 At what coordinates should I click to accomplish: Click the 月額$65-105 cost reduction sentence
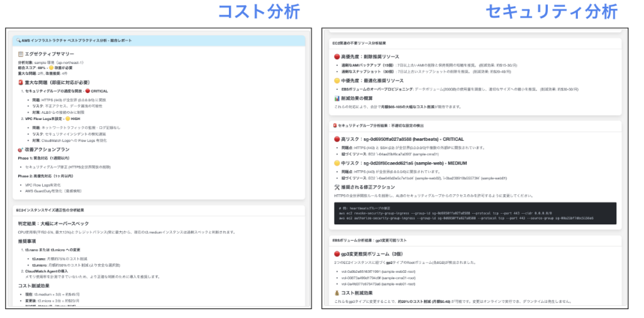coord(398,107)
